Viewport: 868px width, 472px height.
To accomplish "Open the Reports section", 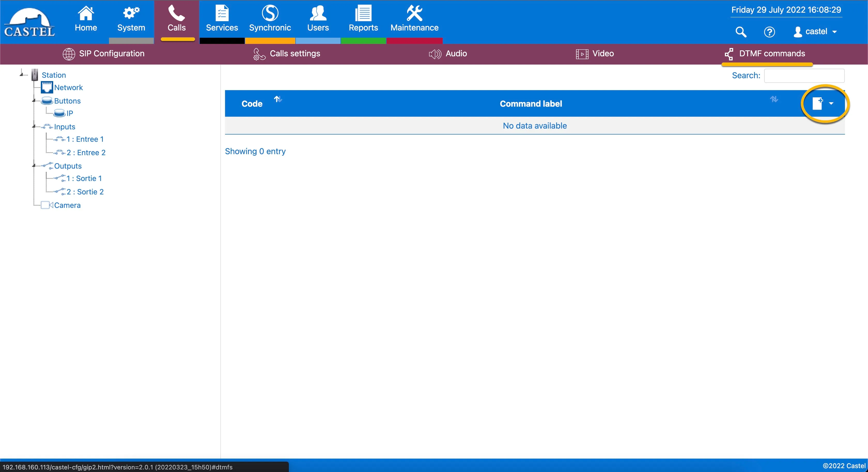I will point(363,19).
